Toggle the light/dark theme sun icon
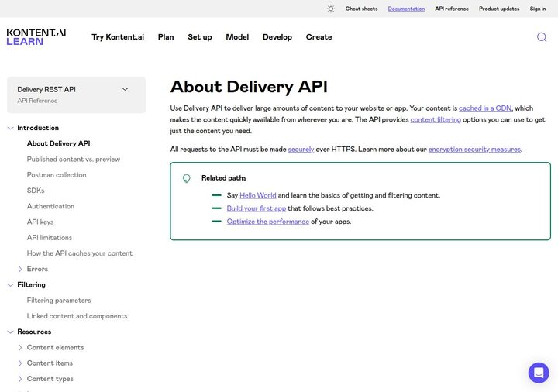The width and height of the screenshot is (558, 392). coord(331,9)
